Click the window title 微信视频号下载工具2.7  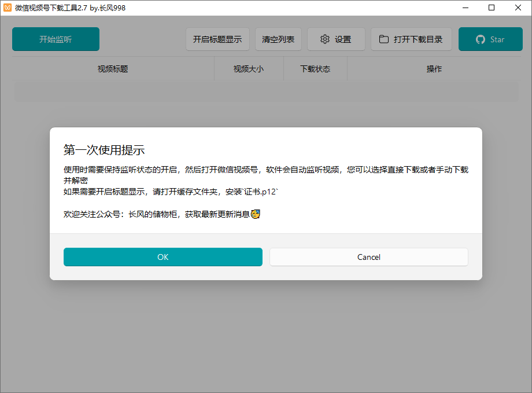pyautogui.click(x=51, y=8)
